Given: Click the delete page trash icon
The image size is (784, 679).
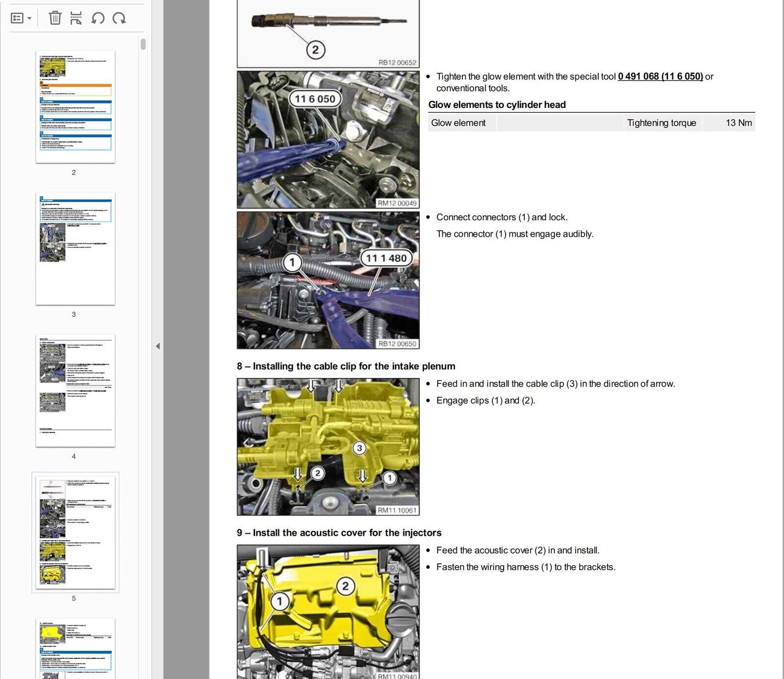Looking at the screenshot, I should coord(55,18).
